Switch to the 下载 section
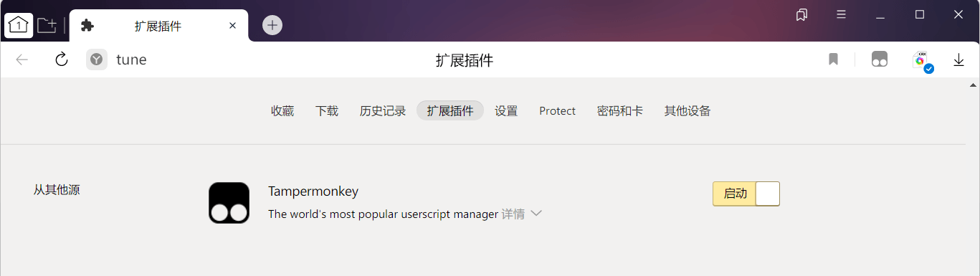This screenshot has width=980, height=276. click(327, 110)
